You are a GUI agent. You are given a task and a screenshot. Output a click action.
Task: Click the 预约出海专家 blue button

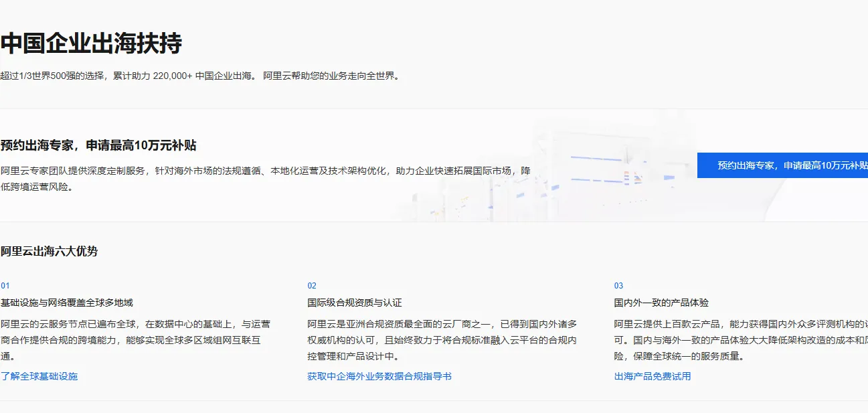pyautogui.click(x=782, y=165)
